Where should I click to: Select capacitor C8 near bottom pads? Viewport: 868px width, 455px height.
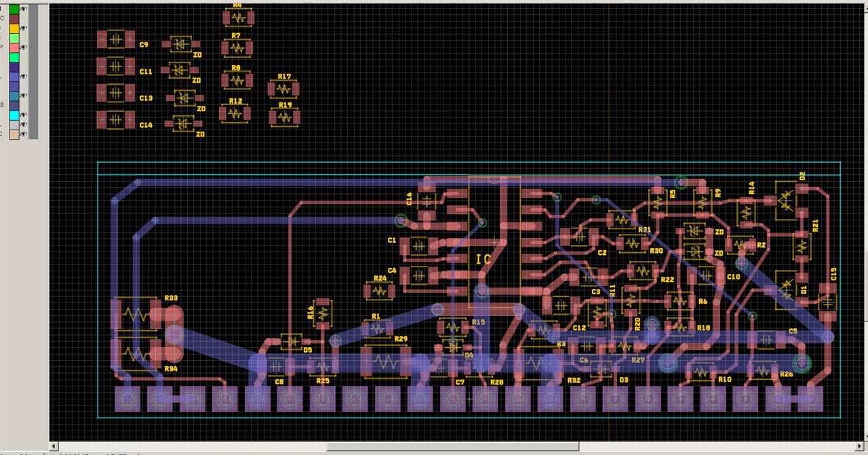tap(275, 367)
